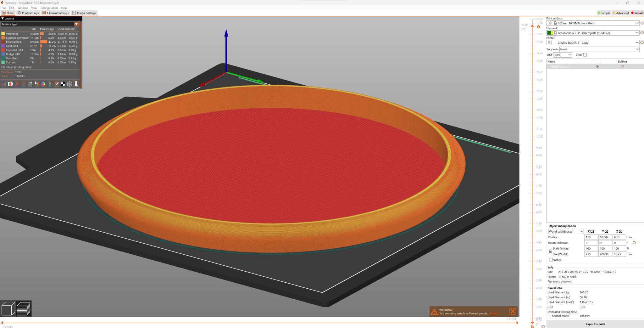Click Export G-code button

tap(595, 324)
